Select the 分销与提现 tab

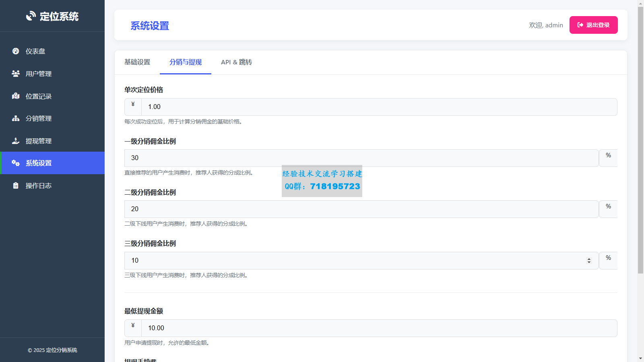pyautogui.click(x=186, y=62)
